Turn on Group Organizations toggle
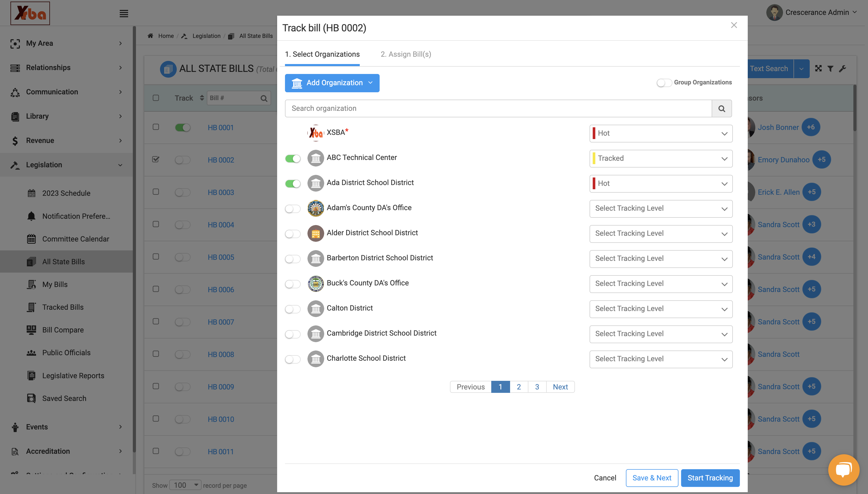The height and width of the screenshot is (494, 868). click(x=664, y=82)
